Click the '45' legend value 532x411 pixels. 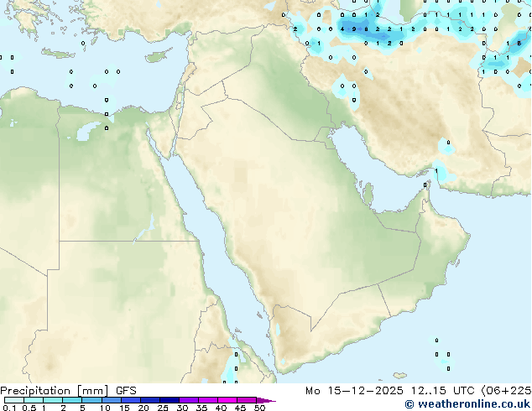240,408
